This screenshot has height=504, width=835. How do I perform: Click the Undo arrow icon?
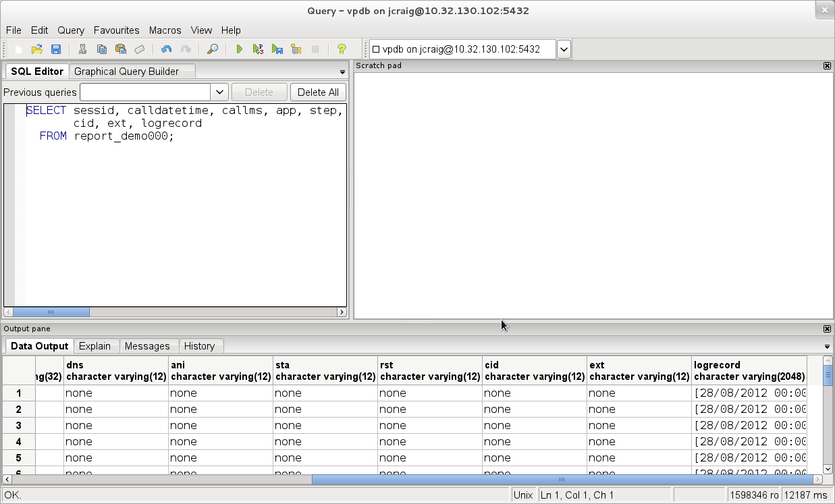point(166,49)
